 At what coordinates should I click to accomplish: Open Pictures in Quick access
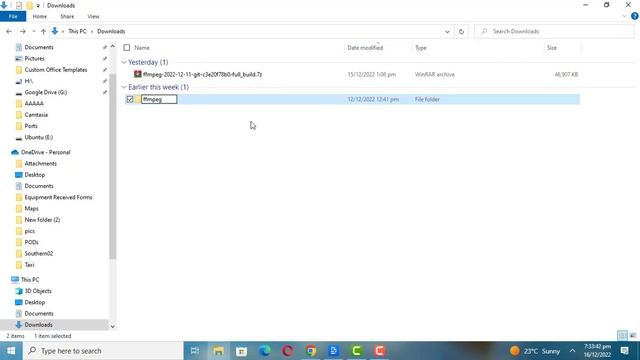click(34, 58)
